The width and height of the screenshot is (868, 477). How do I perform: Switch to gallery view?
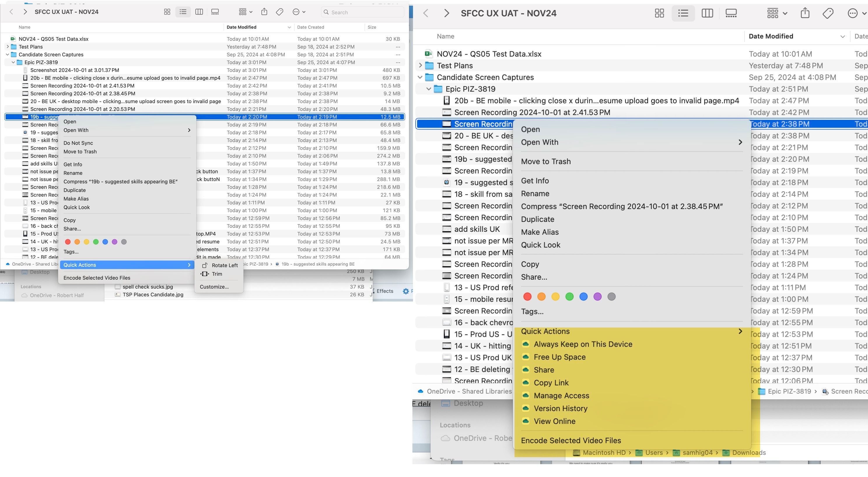pos(215,11)
